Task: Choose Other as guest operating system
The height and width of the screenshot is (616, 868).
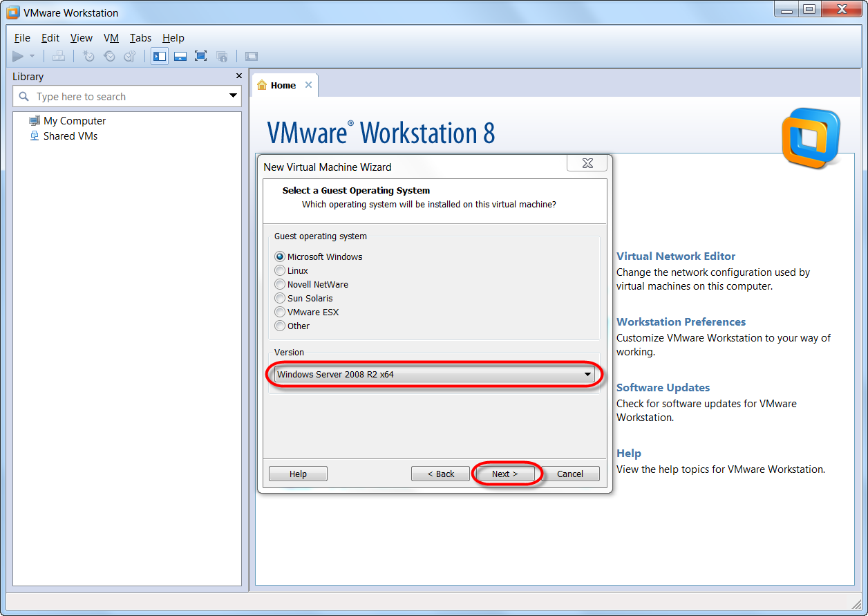Action: point(280,326)
